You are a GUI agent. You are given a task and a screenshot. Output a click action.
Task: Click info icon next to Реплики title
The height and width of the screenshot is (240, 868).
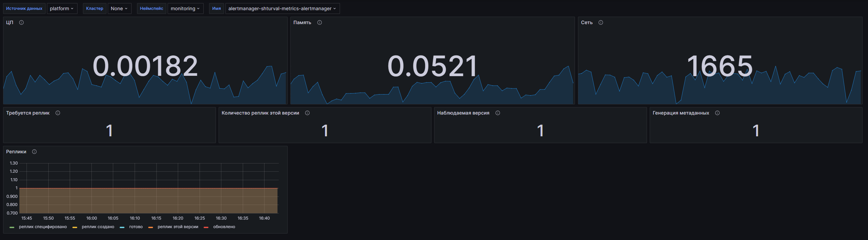coord(34,152)
